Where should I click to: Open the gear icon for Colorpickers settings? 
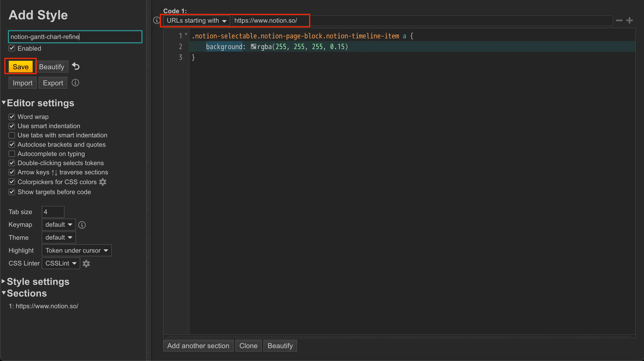tap(103, 182)
